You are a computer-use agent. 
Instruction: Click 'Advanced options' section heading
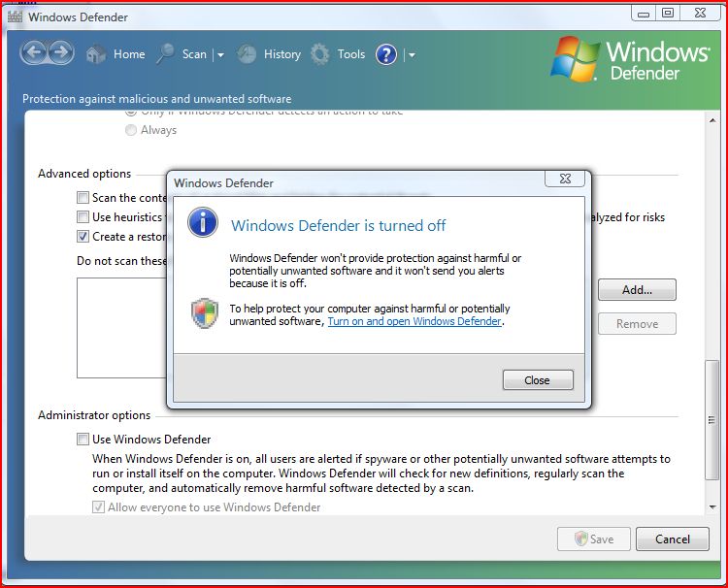pyautogui.click(x=84, y=174)
